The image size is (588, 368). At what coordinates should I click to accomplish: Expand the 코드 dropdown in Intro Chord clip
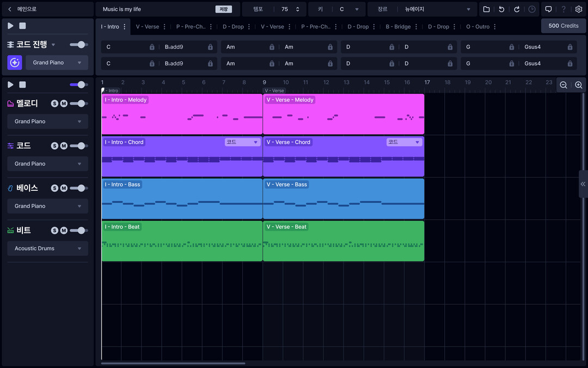(242, 142)
